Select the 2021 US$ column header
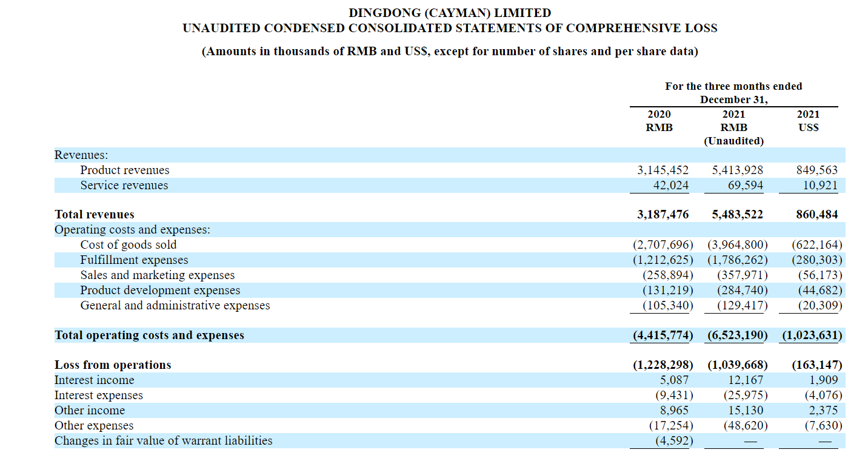The image size is (868, 458). pyautogui.click(x=809, y=121)
